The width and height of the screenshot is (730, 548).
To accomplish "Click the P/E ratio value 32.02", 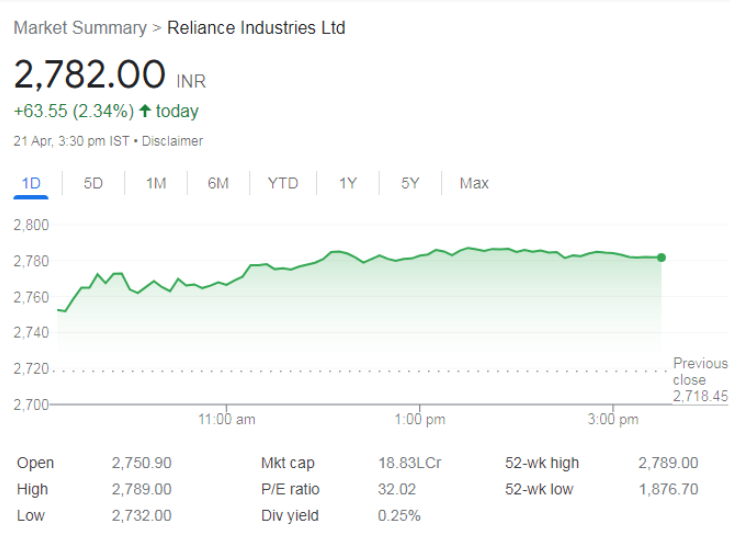I will (397, 489).
